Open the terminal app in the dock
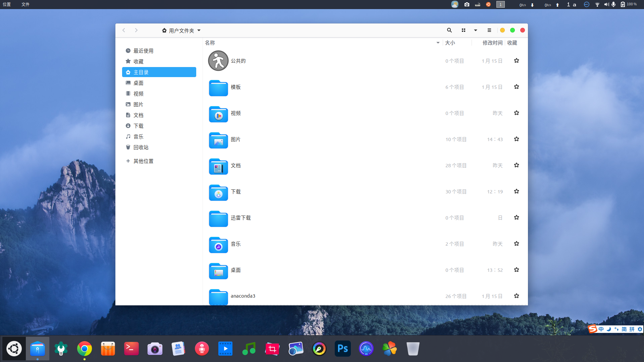This screenshot has height=362, width=644. coord(131,349)
